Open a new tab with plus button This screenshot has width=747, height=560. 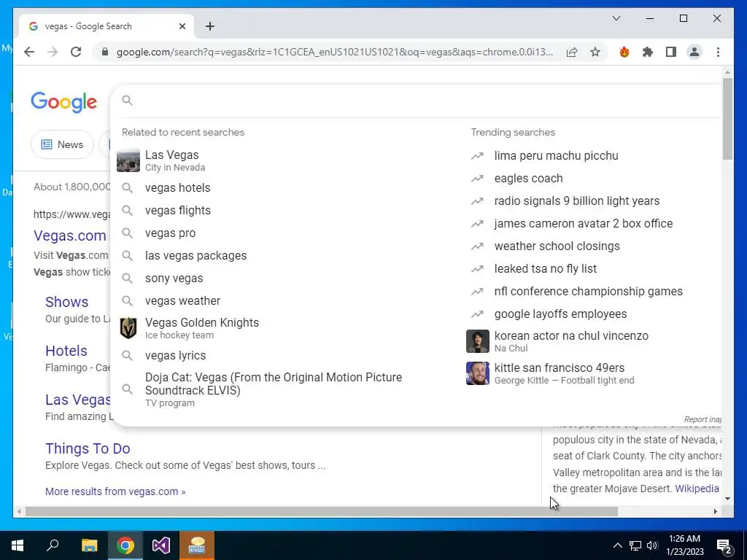tap(209, 26)
